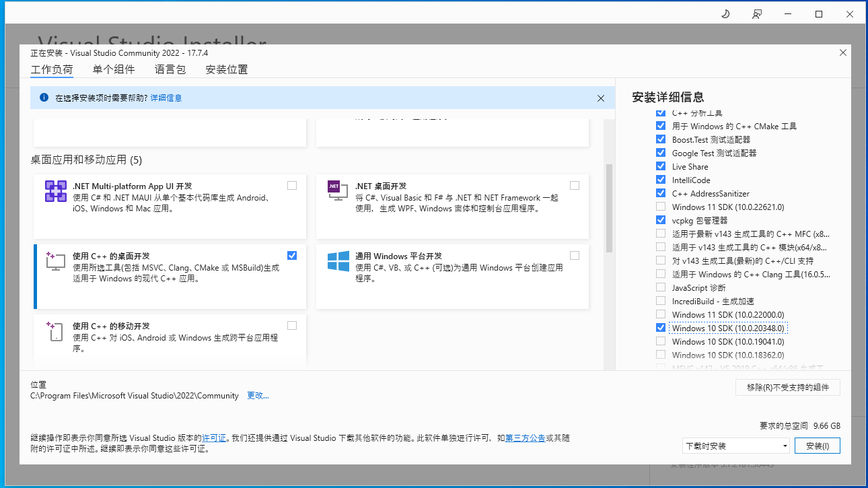This screenshot has height=488, width=868.
Task: Switch to the 工作负荷 tab
Action: [x=52, y=69]
